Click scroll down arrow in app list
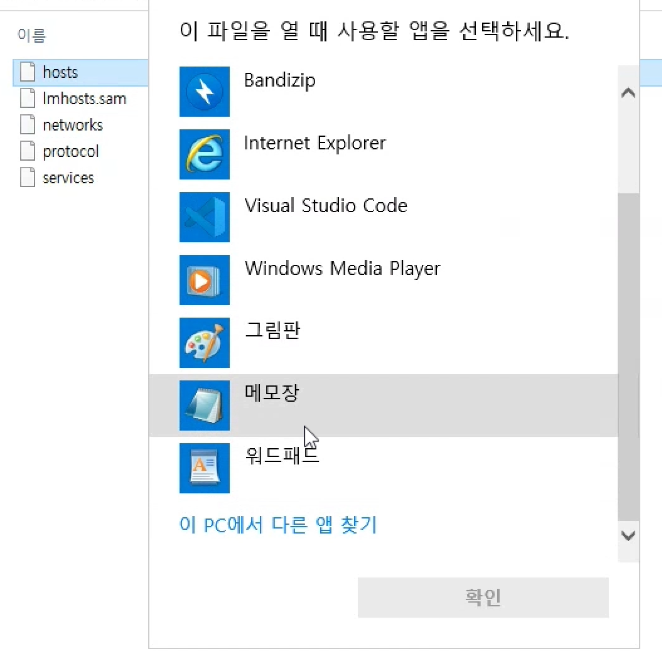This screenshot has width=662, height=666. pyautogui.click(x=628, y=536)
